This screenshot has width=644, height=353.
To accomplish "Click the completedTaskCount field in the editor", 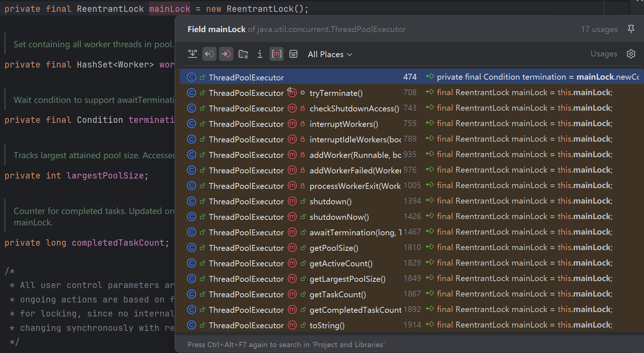I will point(118,243).
